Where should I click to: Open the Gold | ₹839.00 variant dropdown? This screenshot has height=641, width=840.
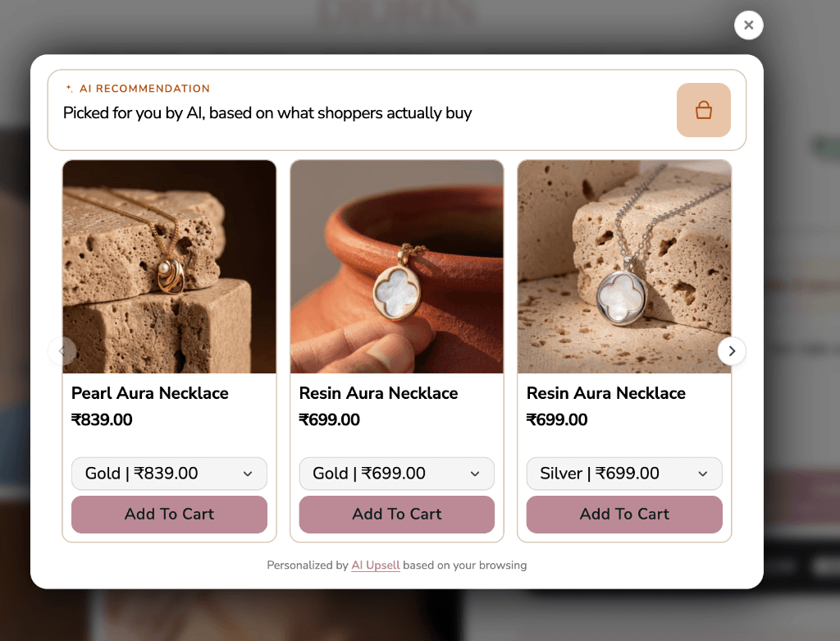pos(169,474)
